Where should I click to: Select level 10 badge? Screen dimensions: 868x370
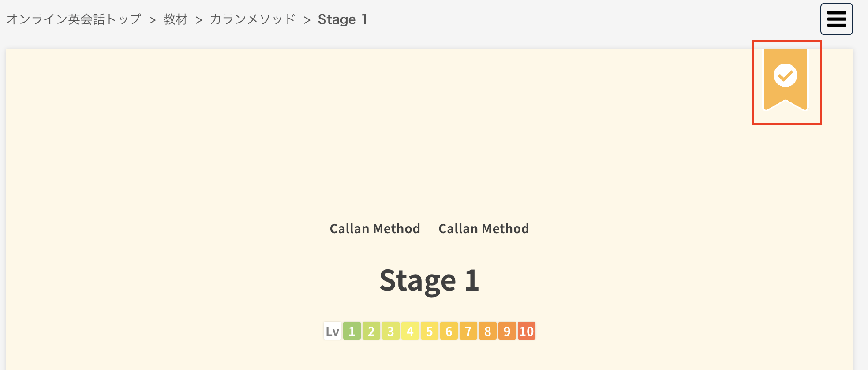coord(527,331)
